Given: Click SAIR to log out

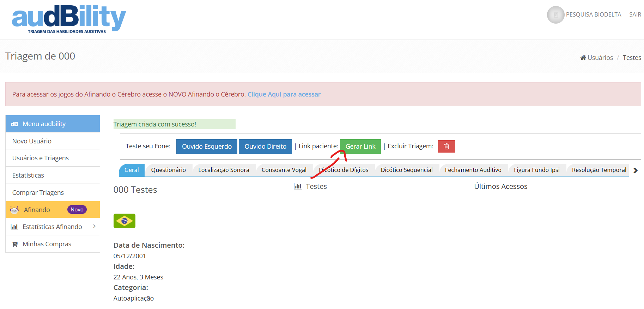Looking at the screenshot, I should [635, 14].
